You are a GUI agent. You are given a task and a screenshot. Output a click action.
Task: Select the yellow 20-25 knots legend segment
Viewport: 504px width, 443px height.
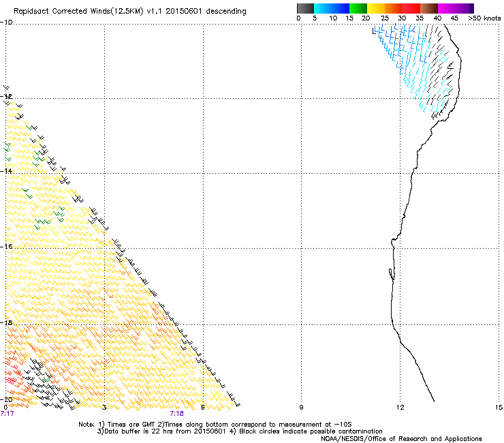[x=376, y=8]
